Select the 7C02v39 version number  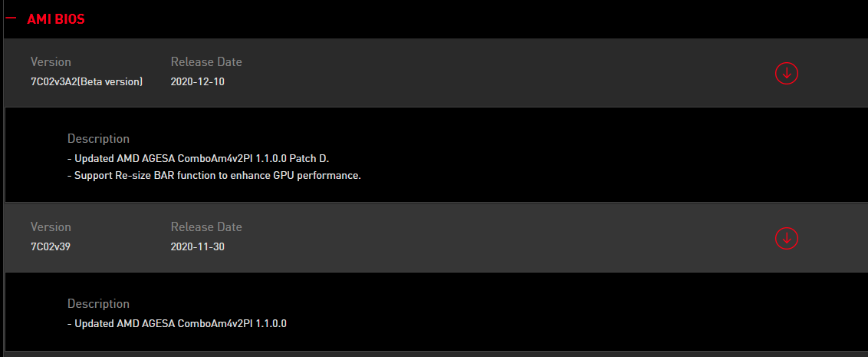click(x=51, y=246)
